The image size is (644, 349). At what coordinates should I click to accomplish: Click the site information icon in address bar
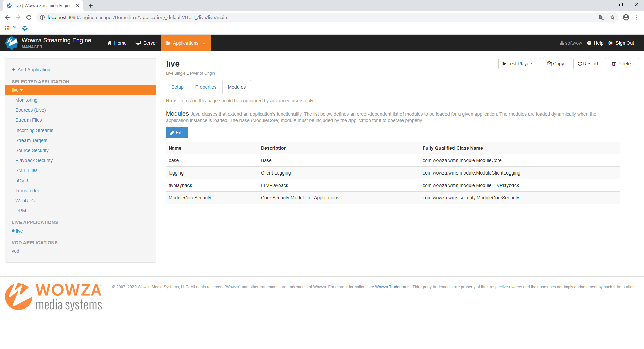(x=42, y=17)
